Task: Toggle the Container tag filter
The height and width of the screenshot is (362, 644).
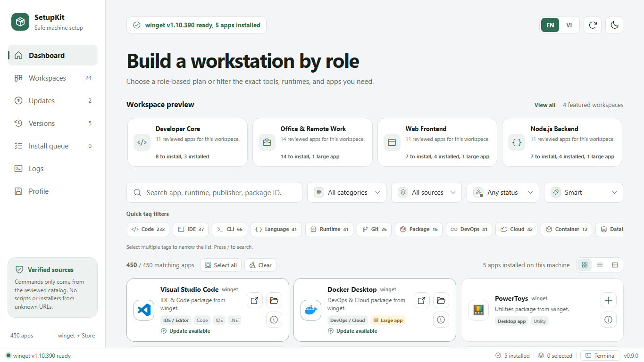Action: [x=567, y=230]
